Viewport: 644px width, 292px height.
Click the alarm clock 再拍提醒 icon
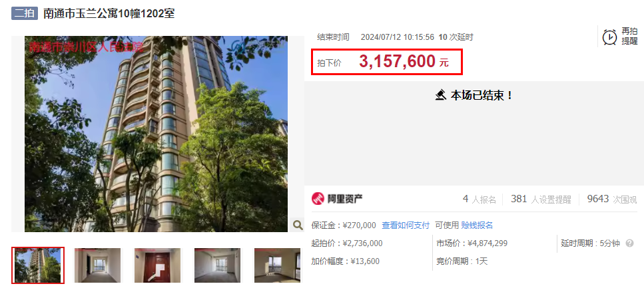click(x=609, y=37)
